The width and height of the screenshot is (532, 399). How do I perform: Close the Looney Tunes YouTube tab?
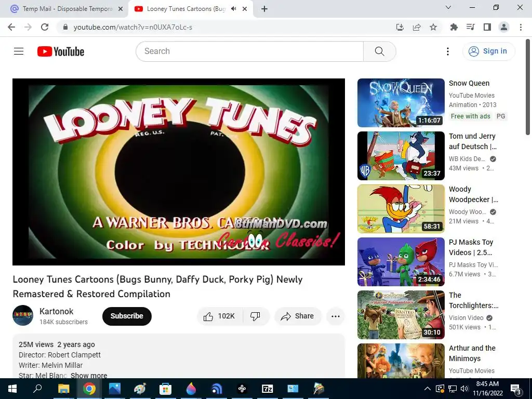coord(245,9)
